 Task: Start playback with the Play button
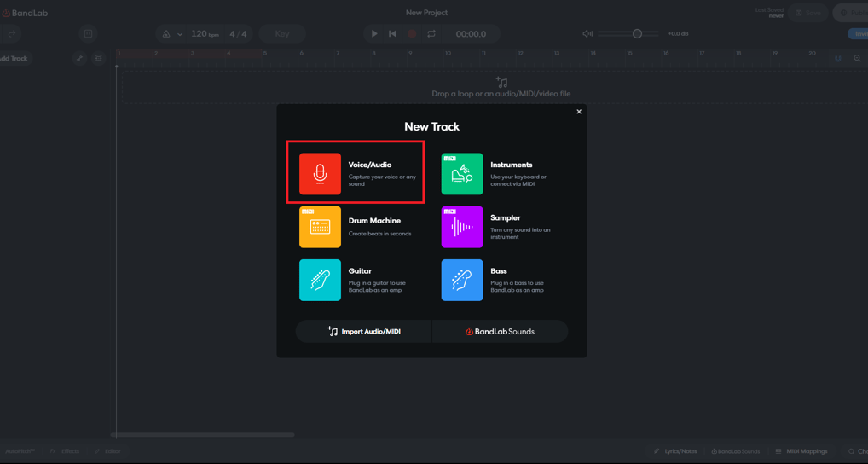tap(374, 34)
